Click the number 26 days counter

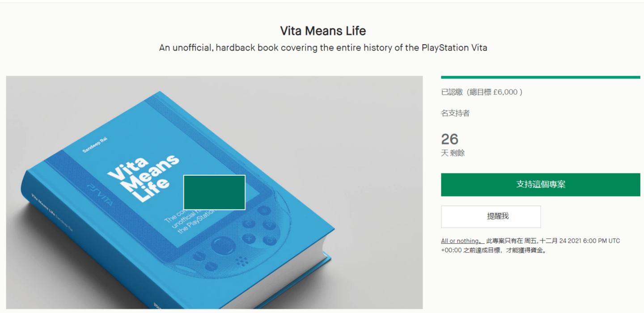click(450, 139)
